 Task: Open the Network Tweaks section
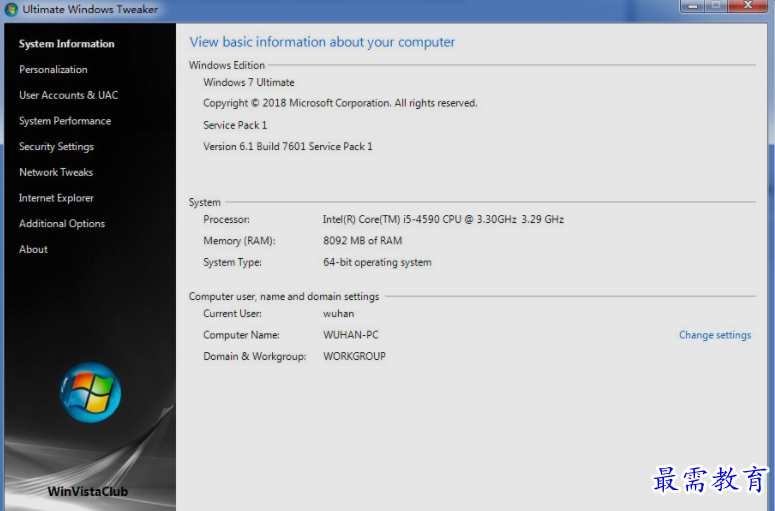[x=56, y=172]
